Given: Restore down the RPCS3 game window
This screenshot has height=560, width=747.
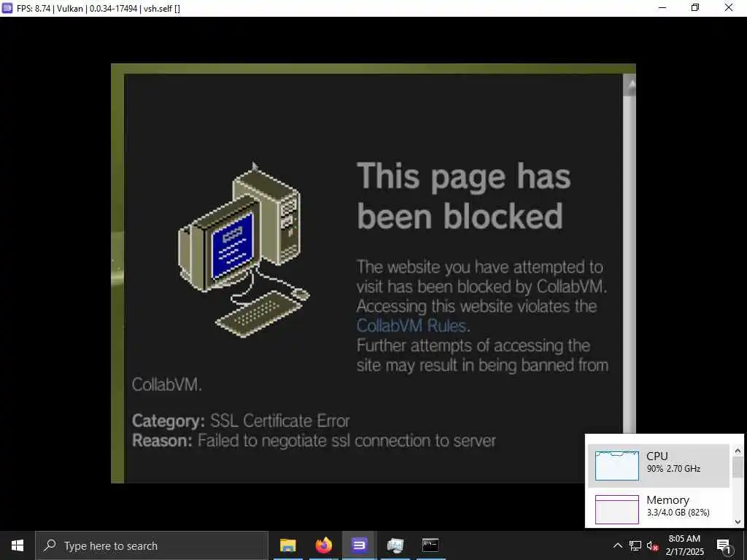Looking at the screenshot, I should coord(695,7).
